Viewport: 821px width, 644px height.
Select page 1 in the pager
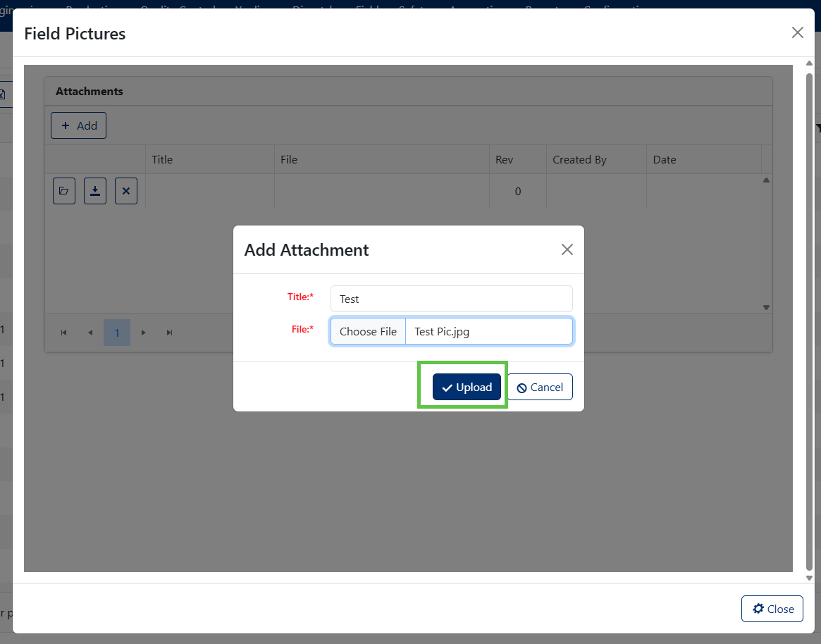(x=117, y=333)
